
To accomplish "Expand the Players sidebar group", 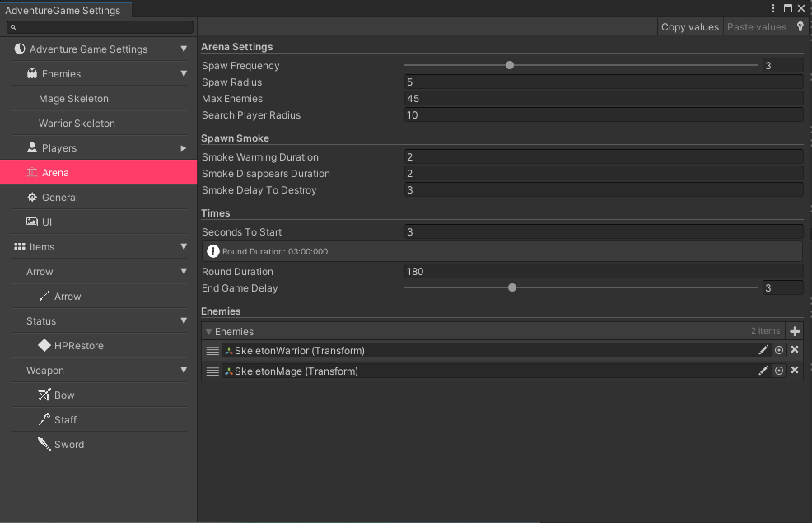I will [184, 148].
